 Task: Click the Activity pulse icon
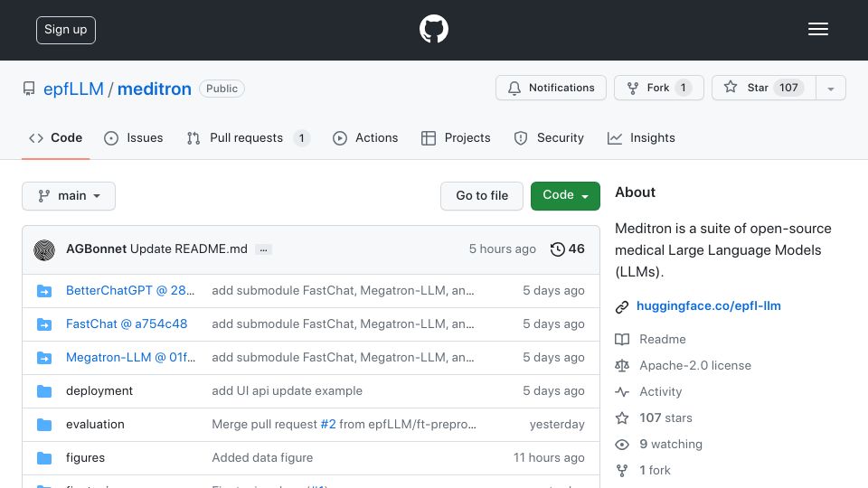point(622,391)
